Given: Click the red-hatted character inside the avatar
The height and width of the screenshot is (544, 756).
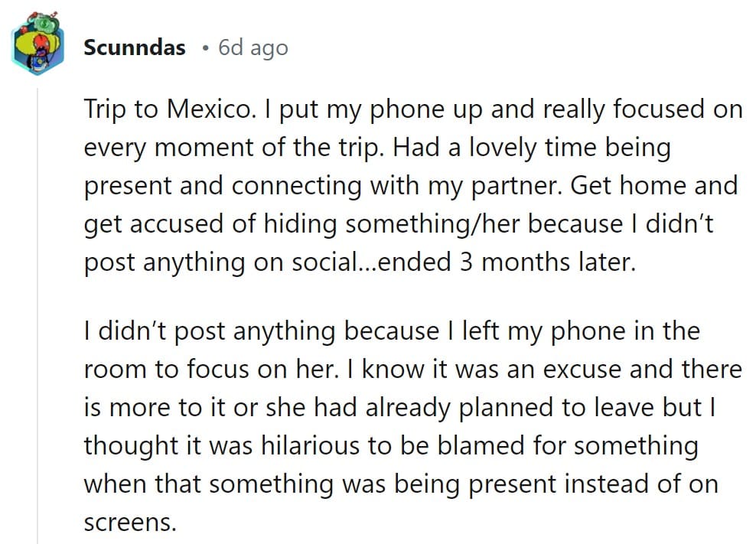Looking at the screenshot, I should pyautogui.click(x=42, y=47).
